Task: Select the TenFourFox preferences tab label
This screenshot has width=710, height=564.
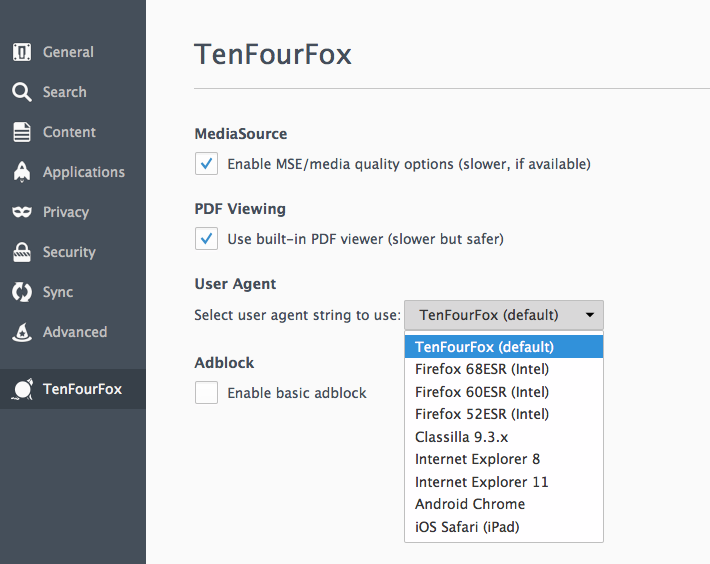Action: pyautogui.click(x=82, y=389)
